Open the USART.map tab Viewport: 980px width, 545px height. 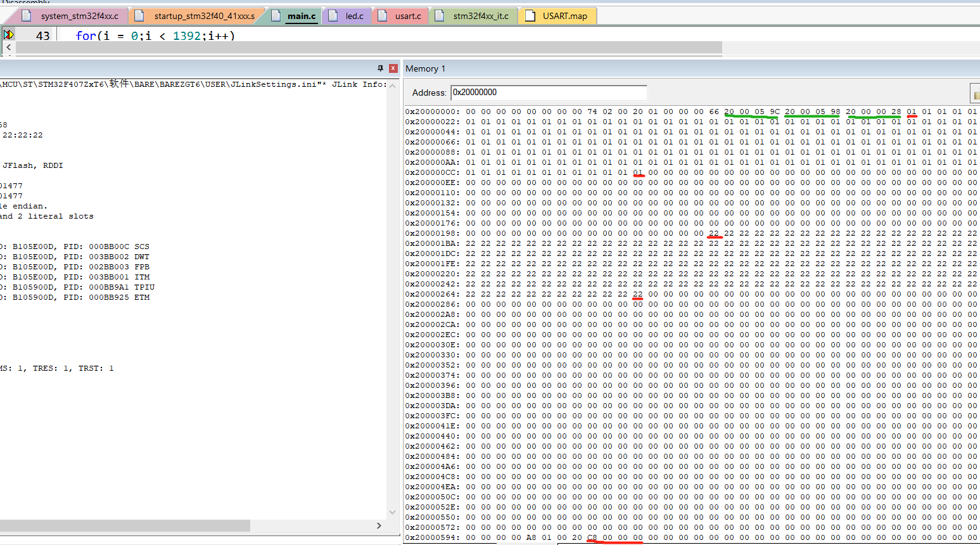point(557,16)
